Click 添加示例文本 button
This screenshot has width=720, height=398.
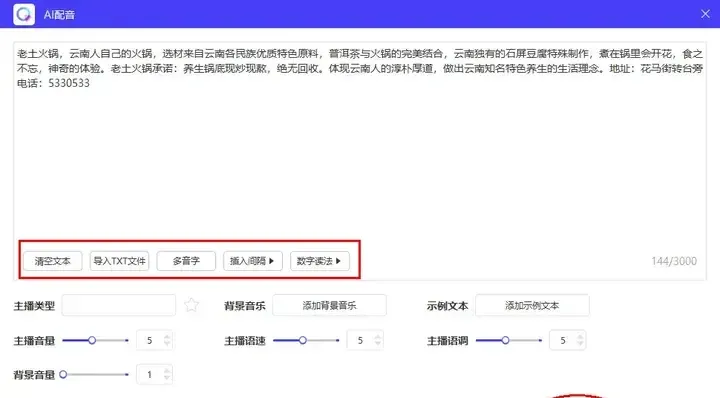click(532, 305)
